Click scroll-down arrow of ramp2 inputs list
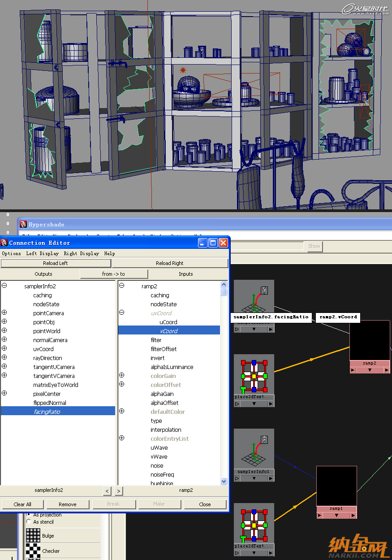392x560 pixels. 224,481
